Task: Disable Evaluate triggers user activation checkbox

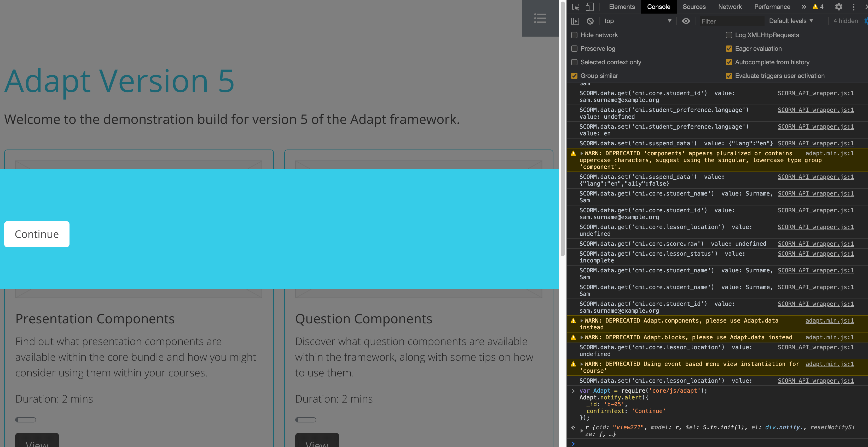Action: click(x=729, y=76)
